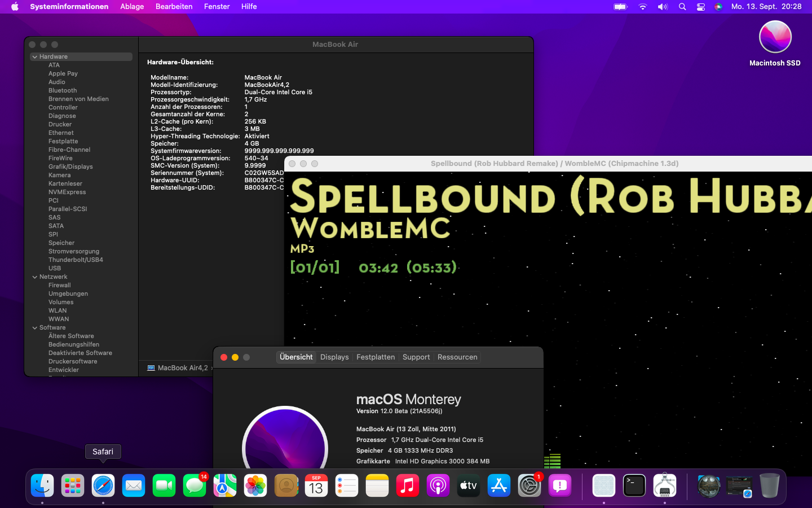Open Calendar showing Sep 13

click(x=316, y=485)
